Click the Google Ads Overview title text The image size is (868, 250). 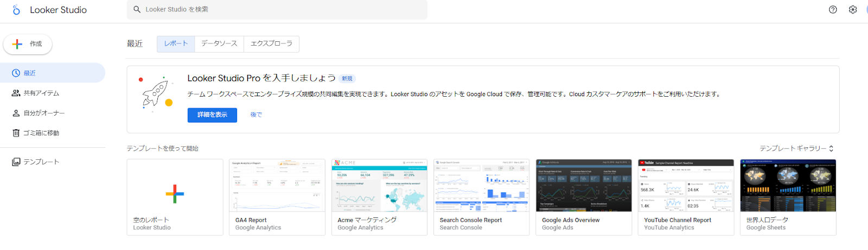571,220
